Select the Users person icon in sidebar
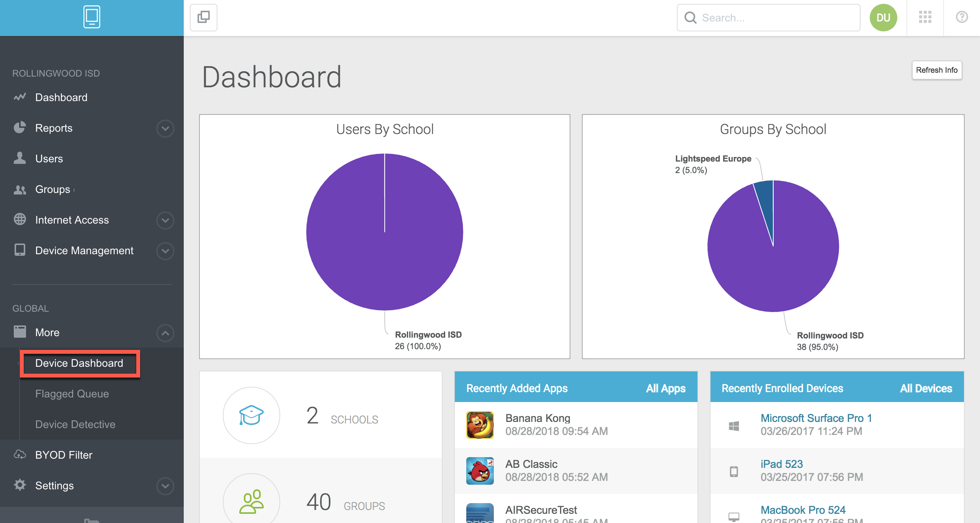The height and width of the screenshot is (523, 980). pos(20,159)
